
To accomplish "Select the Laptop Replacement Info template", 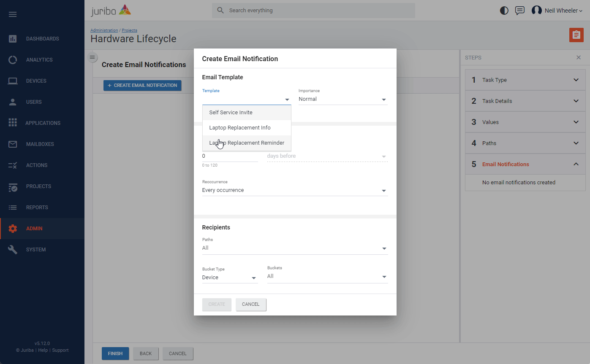I will (247, 128).
